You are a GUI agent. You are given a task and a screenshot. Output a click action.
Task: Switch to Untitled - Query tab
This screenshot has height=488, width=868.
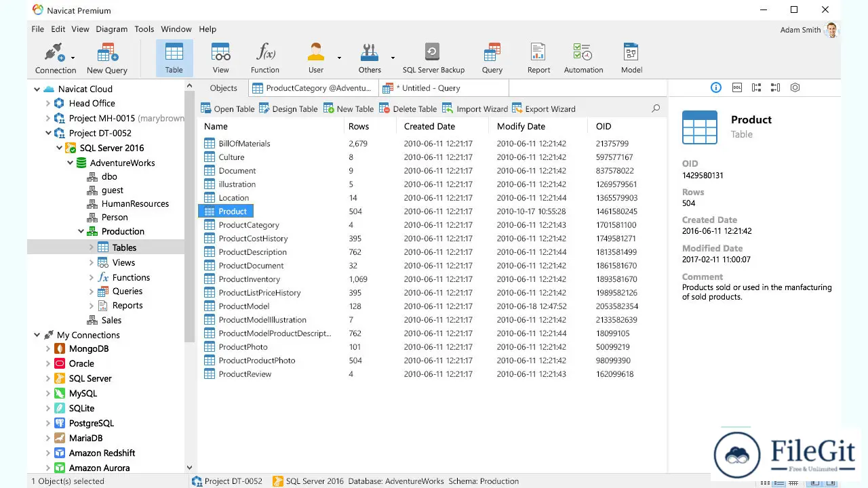444,88
